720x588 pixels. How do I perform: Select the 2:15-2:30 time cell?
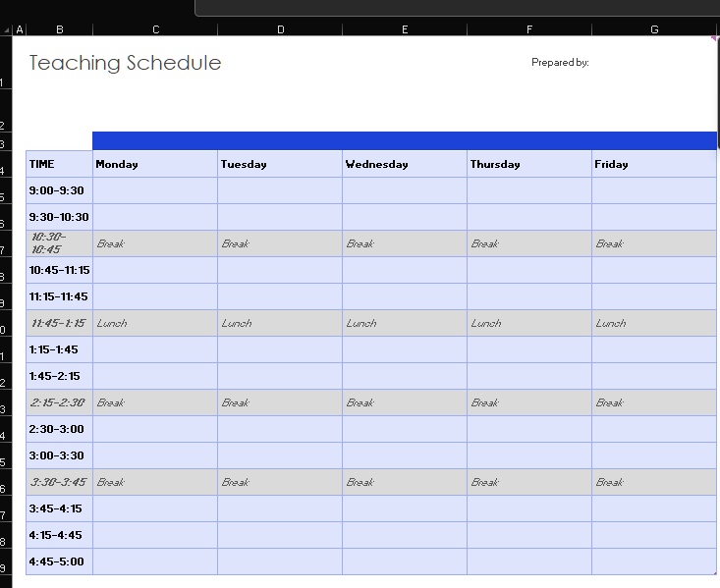[x=59, y=402]
